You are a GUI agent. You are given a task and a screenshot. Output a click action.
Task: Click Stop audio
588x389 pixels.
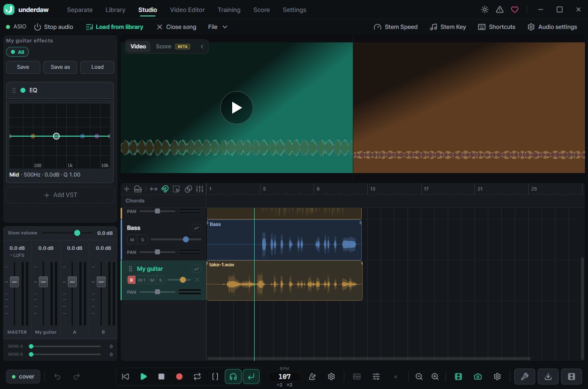(x=54, y=26)
